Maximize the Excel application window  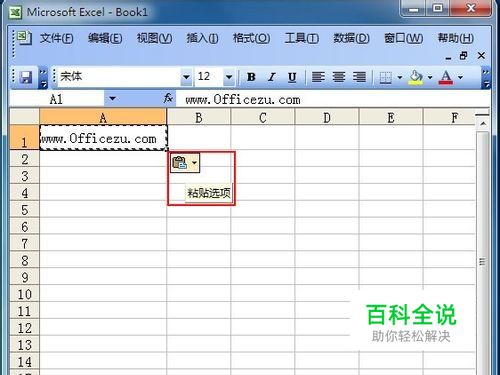437,8
